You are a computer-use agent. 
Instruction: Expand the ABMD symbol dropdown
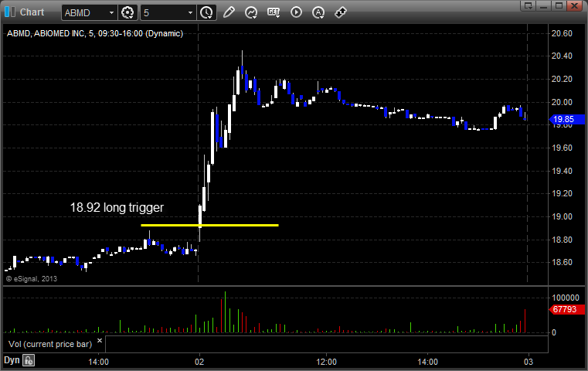(x=111, y=13)
